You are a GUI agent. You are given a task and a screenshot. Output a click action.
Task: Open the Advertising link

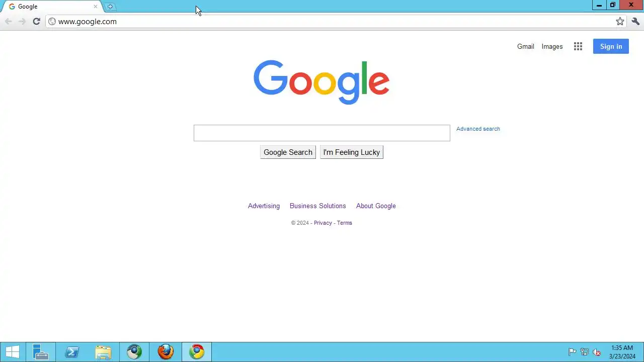[264, 206]
